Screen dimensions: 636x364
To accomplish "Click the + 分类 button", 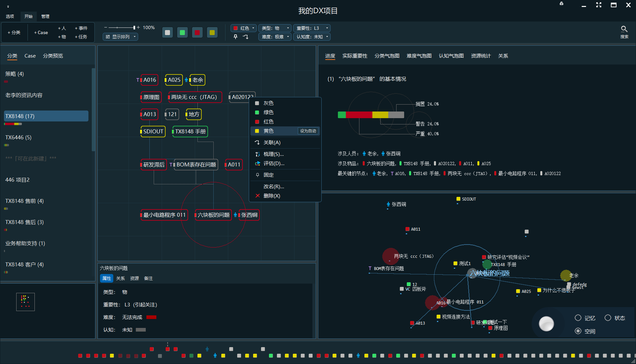I will point(14,32).
